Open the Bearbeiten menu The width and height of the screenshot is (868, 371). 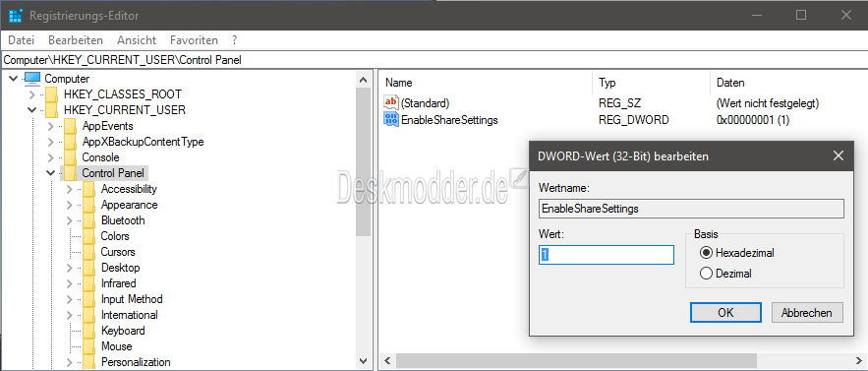76,40
